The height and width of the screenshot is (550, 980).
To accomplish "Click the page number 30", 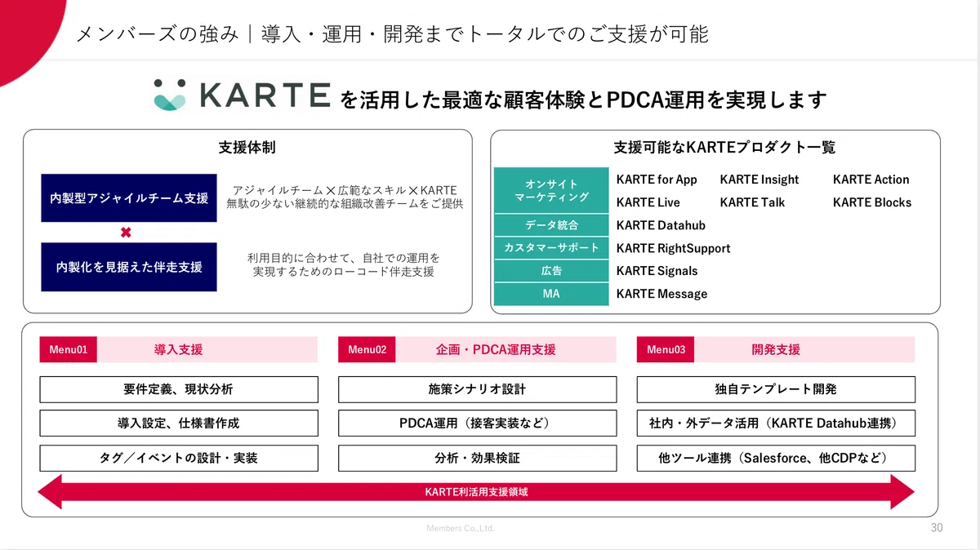I will [937, 528].
